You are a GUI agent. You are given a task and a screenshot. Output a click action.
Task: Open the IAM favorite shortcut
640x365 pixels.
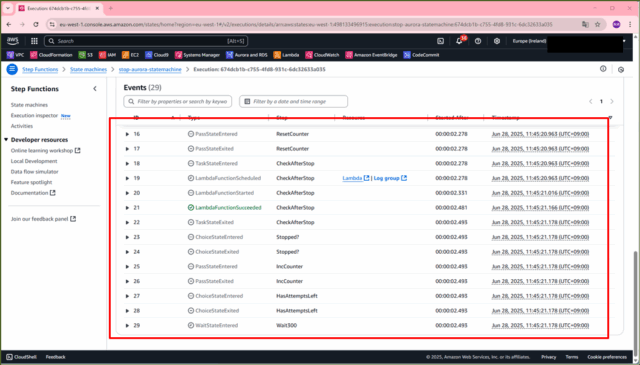click(x=107, y=55)
